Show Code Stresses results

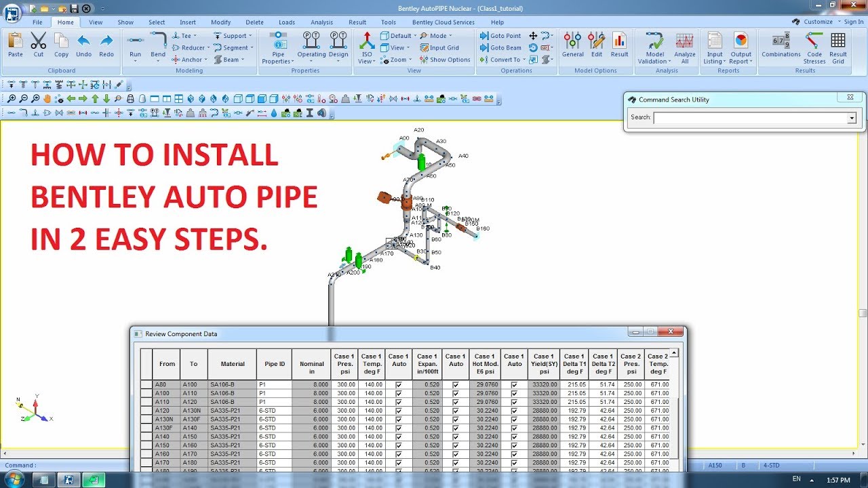tap(814, 47)
